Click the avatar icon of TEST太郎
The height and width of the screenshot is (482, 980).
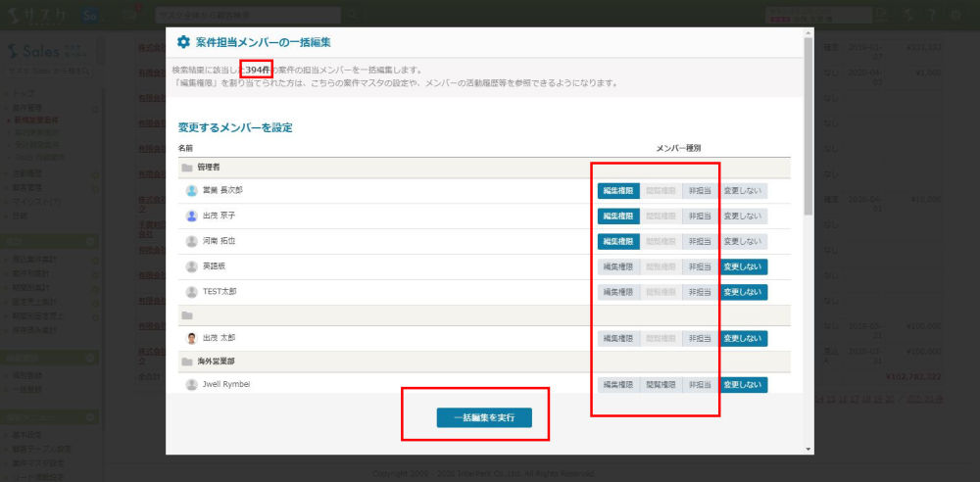[x=191, y=292]
